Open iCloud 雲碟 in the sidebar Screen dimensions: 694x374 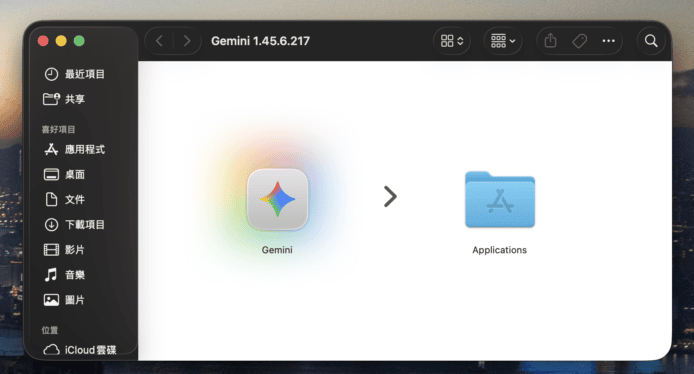[80, 350]
